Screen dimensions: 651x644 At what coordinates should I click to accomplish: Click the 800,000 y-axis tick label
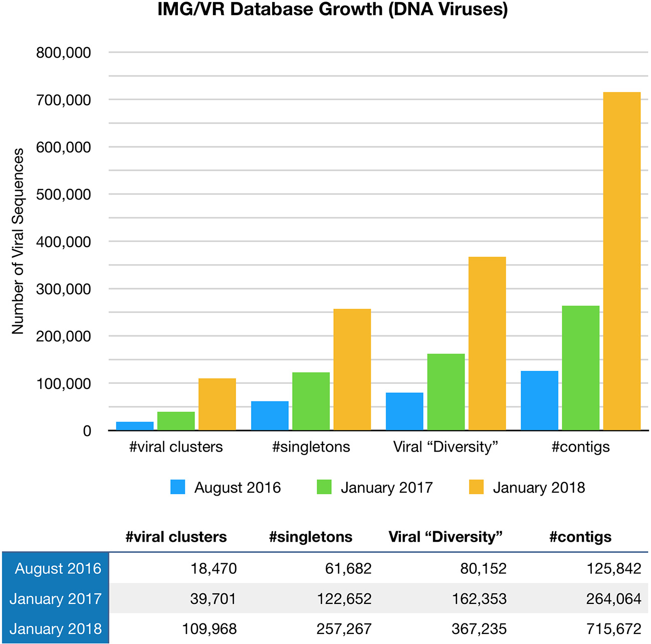(x=64, y=53)
